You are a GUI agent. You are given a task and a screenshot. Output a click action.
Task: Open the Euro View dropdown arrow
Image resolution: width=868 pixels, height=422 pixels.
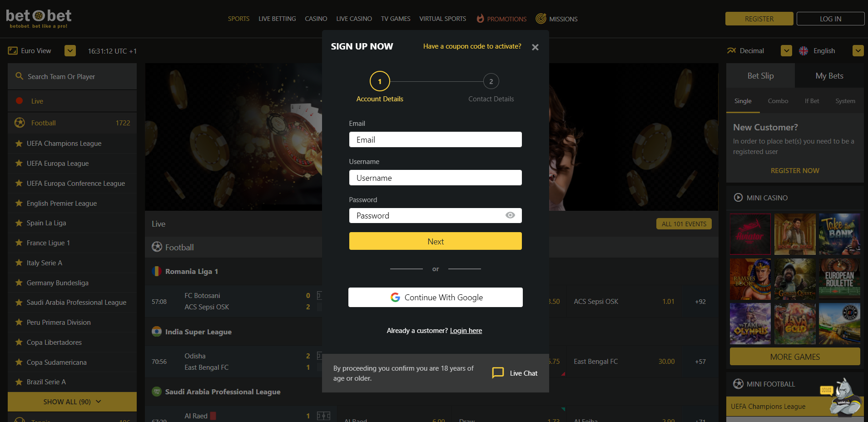click(x=70, y=50)
